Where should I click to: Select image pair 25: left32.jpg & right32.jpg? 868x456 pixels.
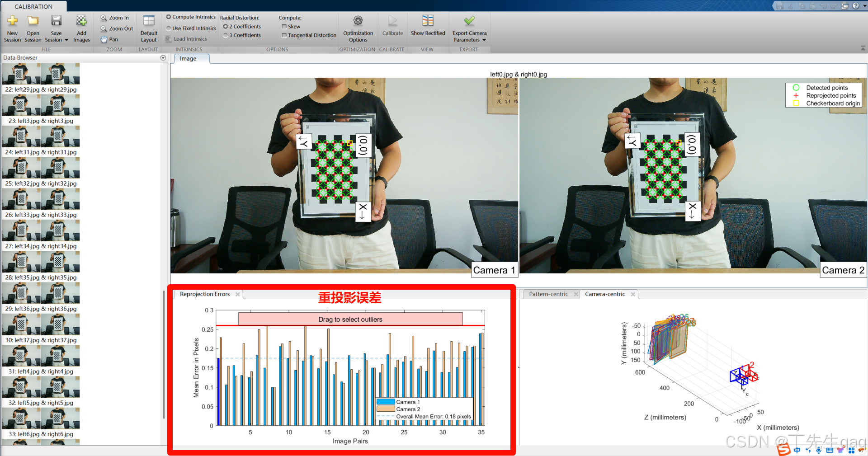pyautogui.click(x=41, y=172)
